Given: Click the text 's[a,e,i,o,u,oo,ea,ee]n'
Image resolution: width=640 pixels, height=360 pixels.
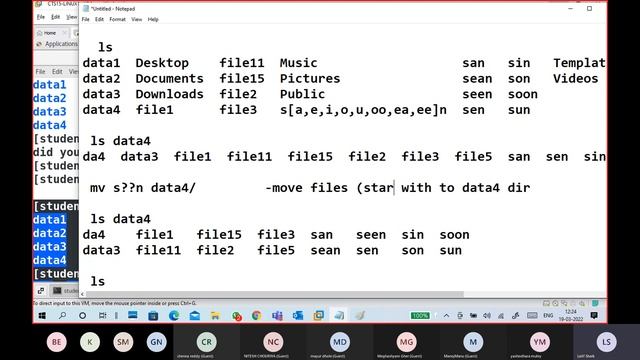Looking at the screenshot, I should click(363, 110).
